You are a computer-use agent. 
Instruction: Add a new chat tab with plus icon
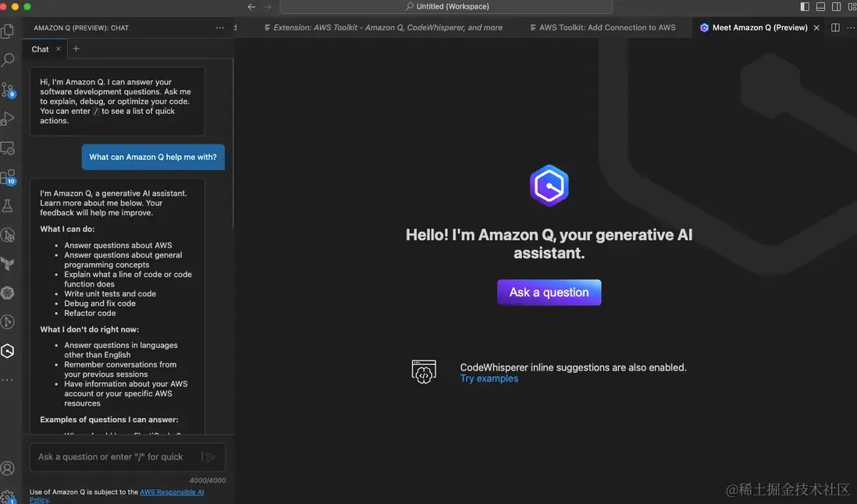(76, 48)
